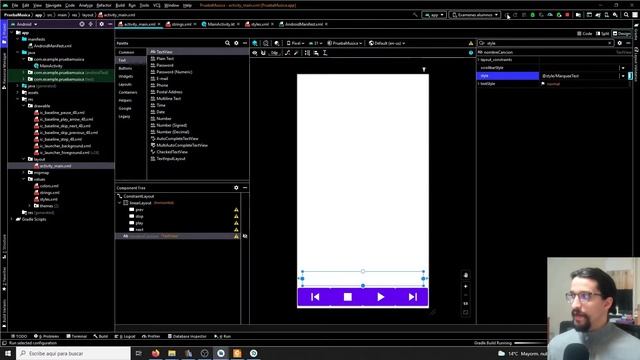Open the PruebaMusica theme dropdown
The image size is (640, 360).
[344, 43]
